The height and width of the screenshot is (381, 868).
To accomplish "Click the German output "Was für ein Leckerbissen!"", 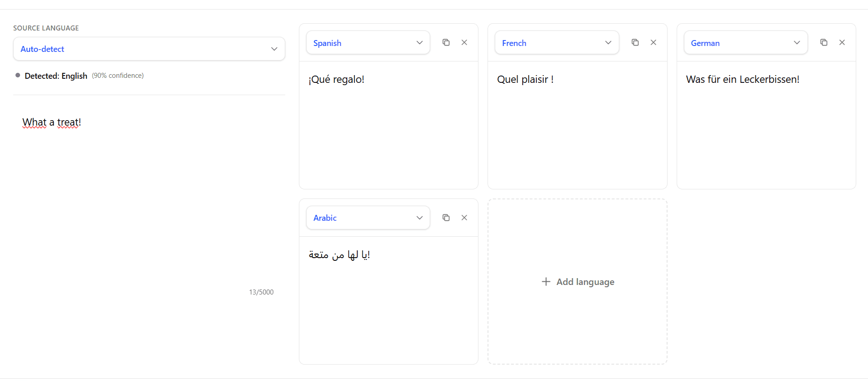I will click(742, 80).
